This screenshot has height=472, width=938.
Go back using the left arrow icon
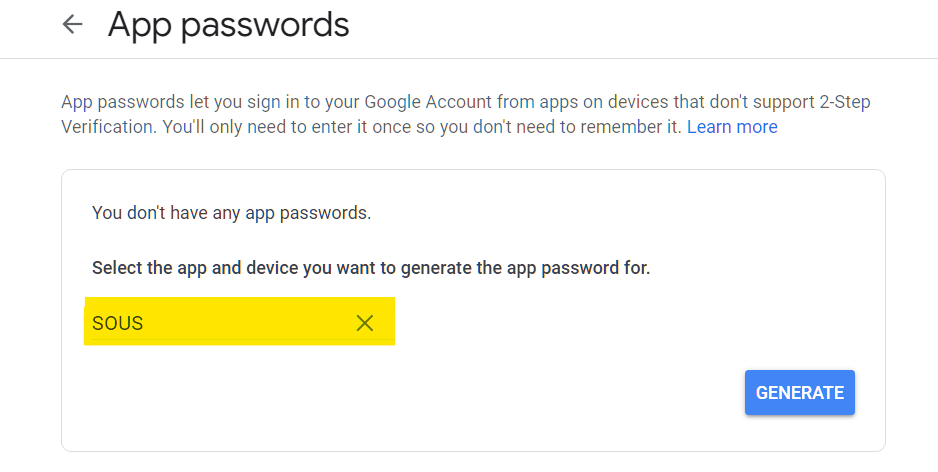pyautogui.click(x=72, y=25)
